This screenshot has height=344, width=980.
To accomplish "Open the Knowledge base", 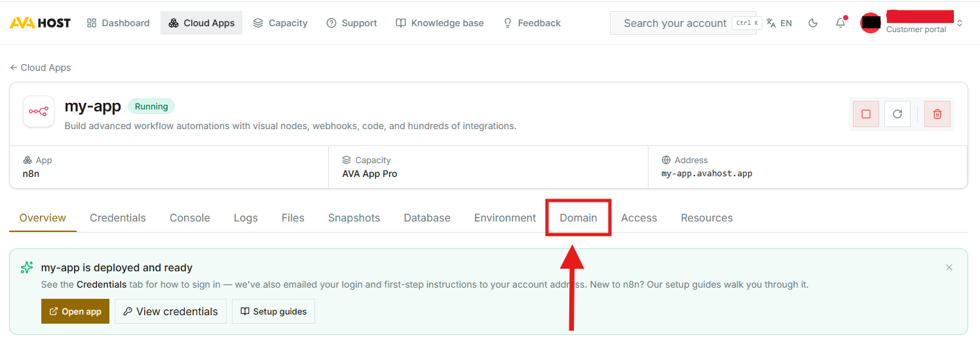I will [440, 23].
